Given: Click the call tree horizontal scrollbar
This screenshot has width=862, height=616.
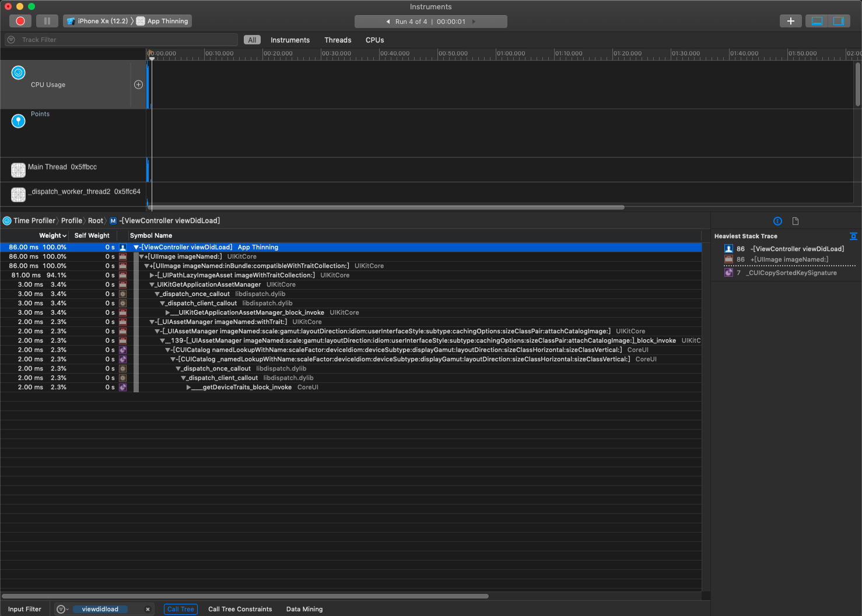Looking at the screenshot, I should 245,596.
